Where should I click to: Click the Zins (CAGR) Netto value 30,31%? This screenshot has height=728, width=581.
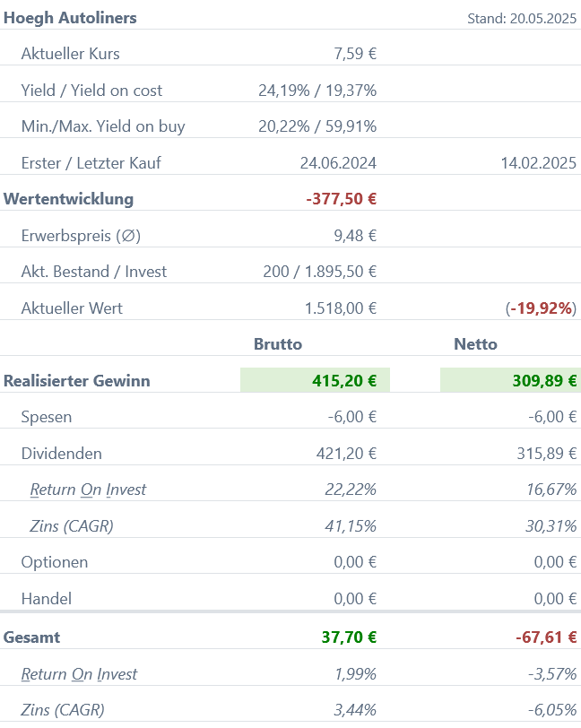(x=551, y=526)
